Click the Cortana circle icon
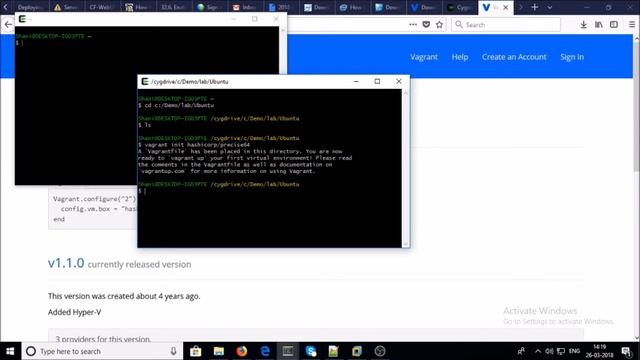The width and height of the screenshot is (640, 360). (x=31, y=351)
